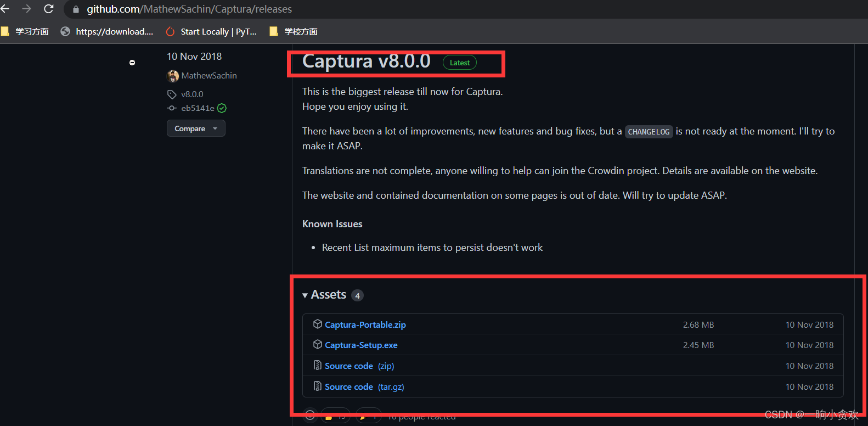Go back with the browser back arrow

[5, 9]
